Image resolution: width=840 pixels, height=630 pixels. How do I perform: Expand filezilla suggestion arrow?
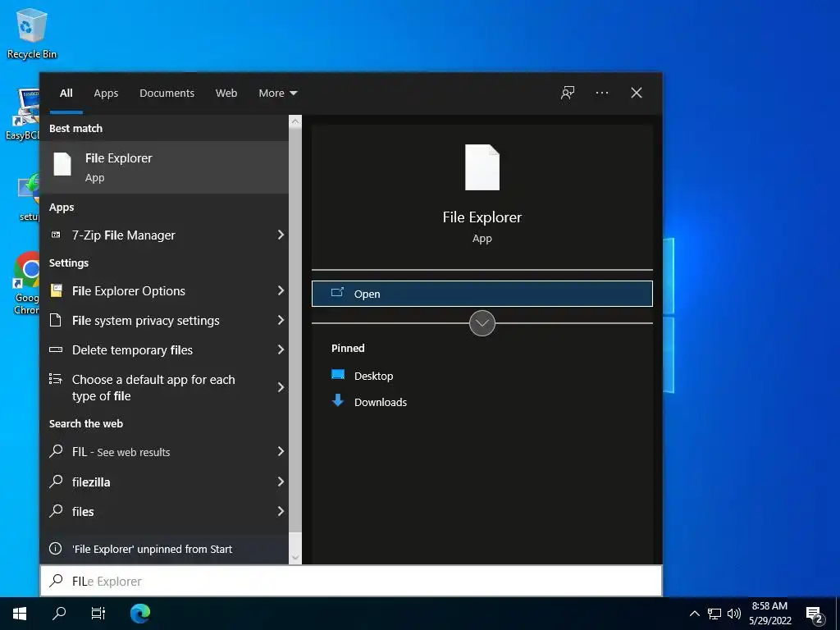click(281, 482)
